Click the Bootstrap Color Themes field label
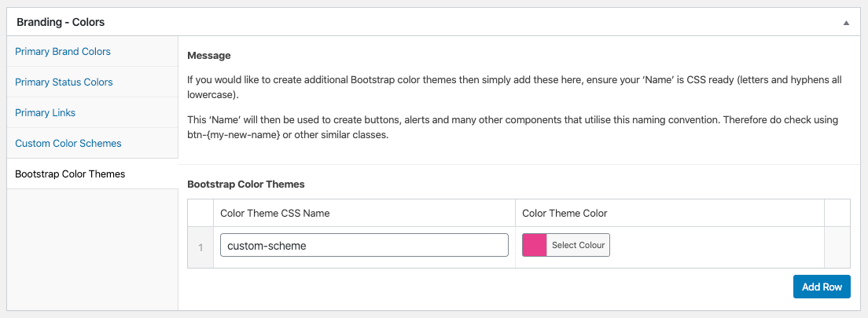This screenshot has height=318, width=868. coord(246,185)
